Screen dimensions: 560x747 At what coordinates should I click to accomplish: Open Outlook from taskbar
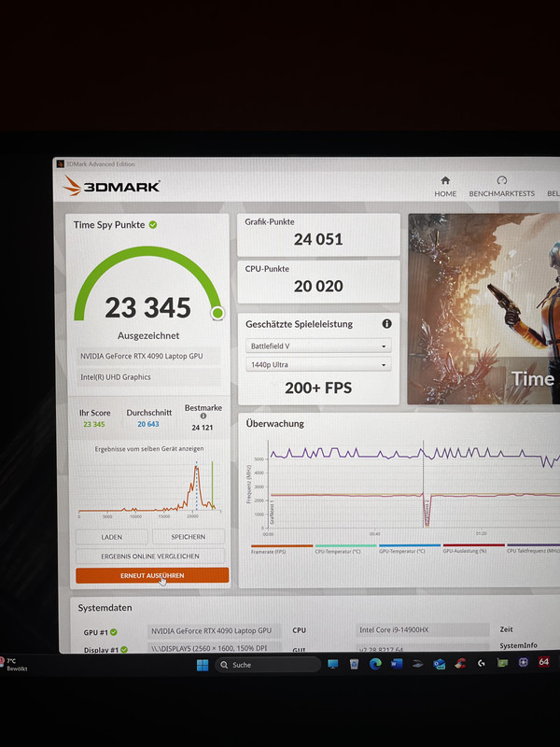click(439, 663)
